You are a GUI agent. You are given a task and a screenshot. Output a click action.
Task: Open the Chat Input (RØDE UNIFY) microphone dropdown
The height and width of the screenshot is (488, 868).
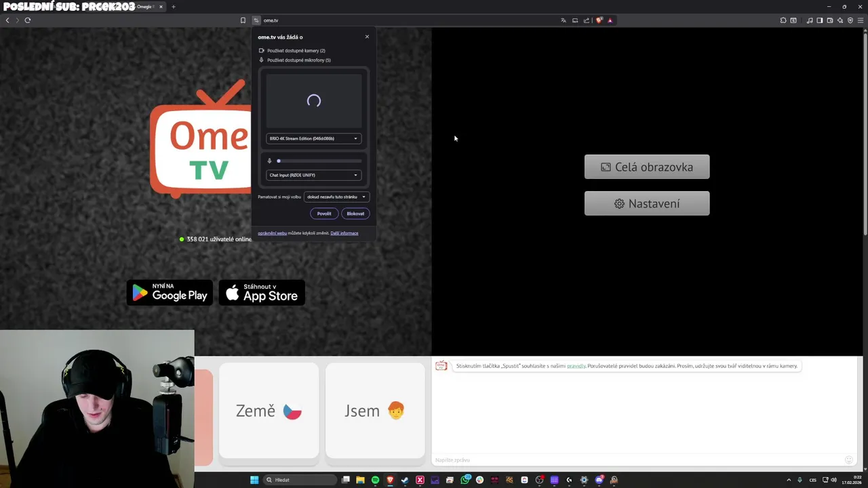click(313, 175)
